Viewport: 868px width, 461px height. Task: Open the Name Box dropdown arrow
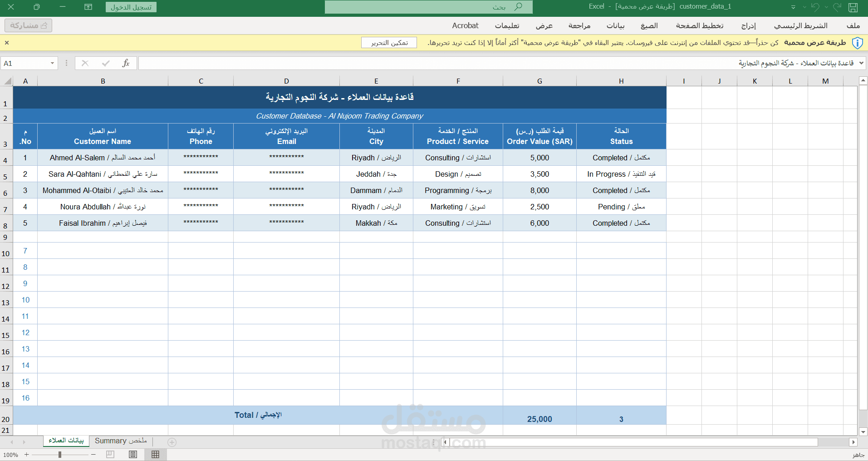click(52, 63)
